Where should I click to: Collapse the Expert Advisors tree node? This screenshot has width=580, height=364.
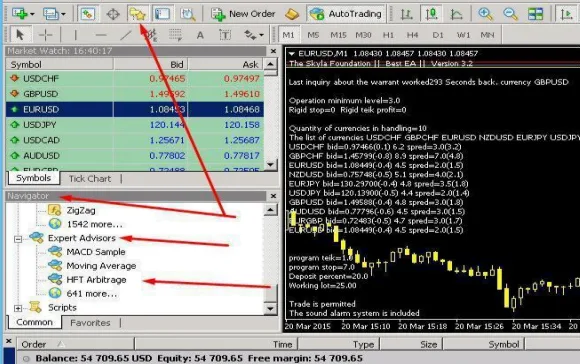tap(18, 239)
